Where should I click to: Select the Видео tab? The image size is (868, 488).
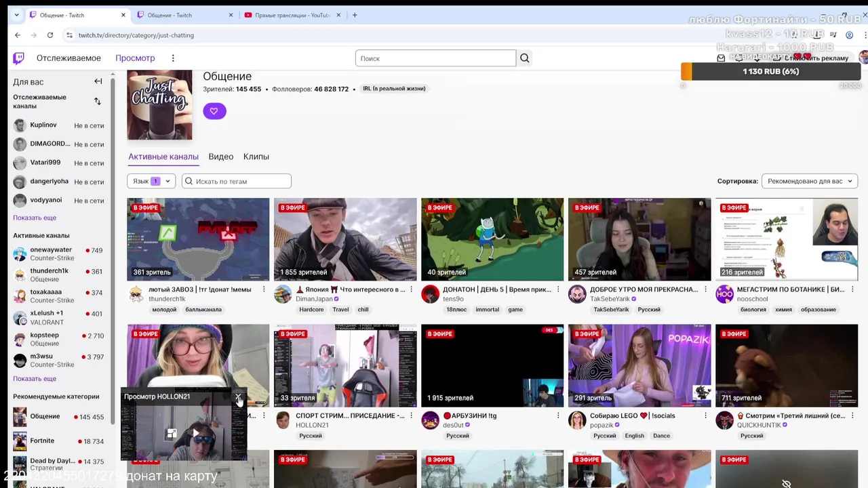[x=221, y=157]
